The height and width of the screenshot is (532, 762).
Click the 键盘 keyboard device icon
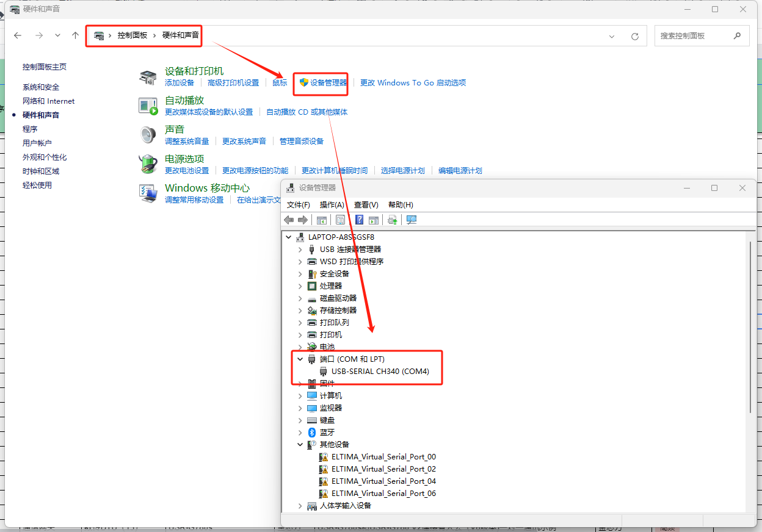tap(312, 420)
